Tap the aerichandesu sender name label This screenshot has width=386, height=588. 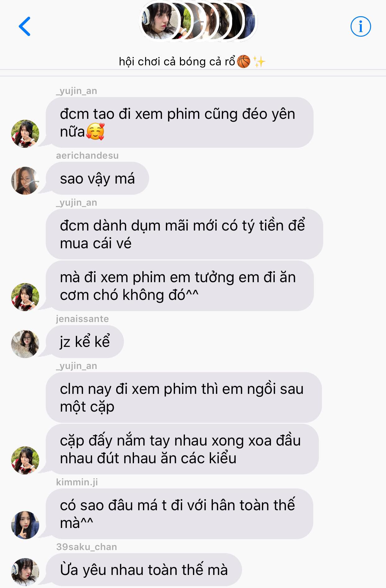87,155
